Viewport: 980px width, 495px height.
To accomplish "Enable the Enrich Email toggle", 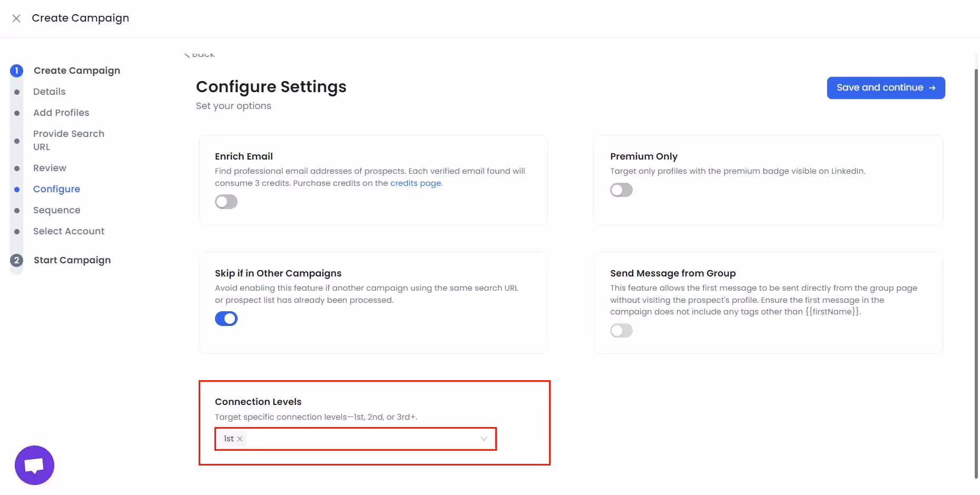I will coord(226,202).
